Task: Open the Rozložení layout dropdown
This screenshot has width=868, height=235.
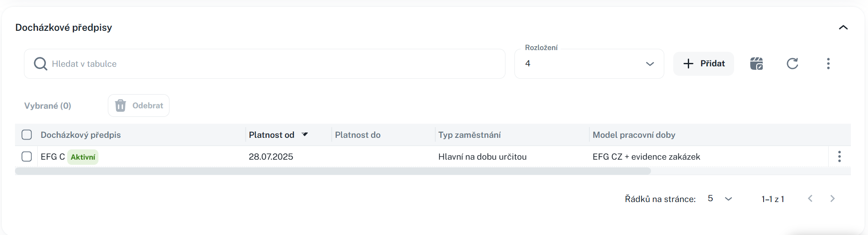Action: [589, 64]
